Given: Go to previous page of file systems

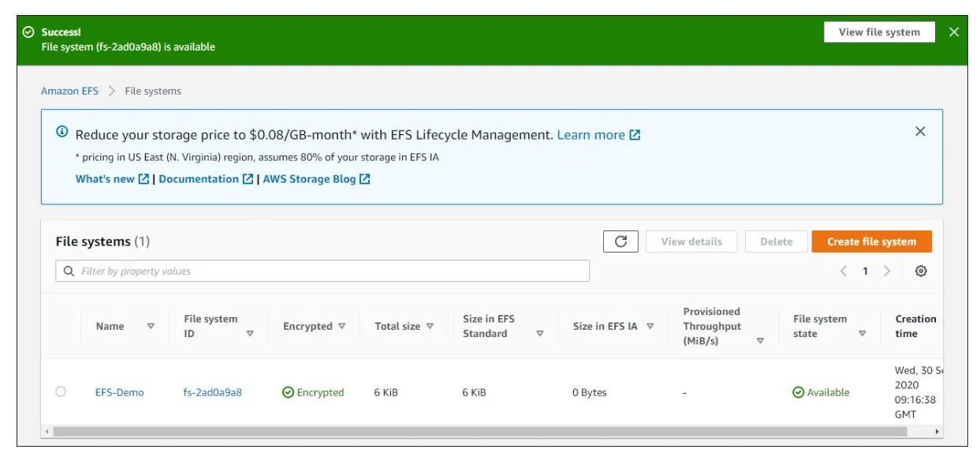Looking at the screenshot, I should [844, 271].
